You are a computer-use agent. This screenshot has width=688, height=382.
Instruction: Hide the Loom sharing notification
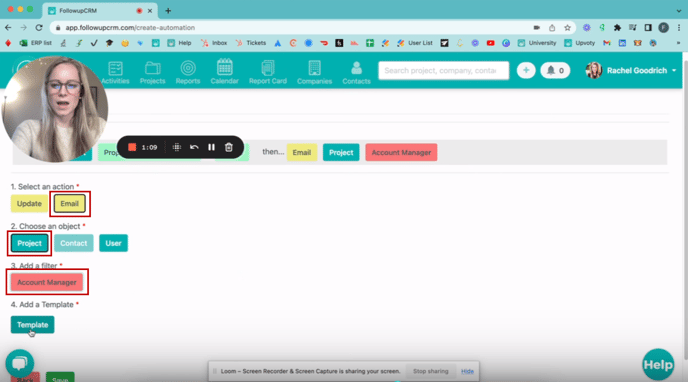point(467,371)
